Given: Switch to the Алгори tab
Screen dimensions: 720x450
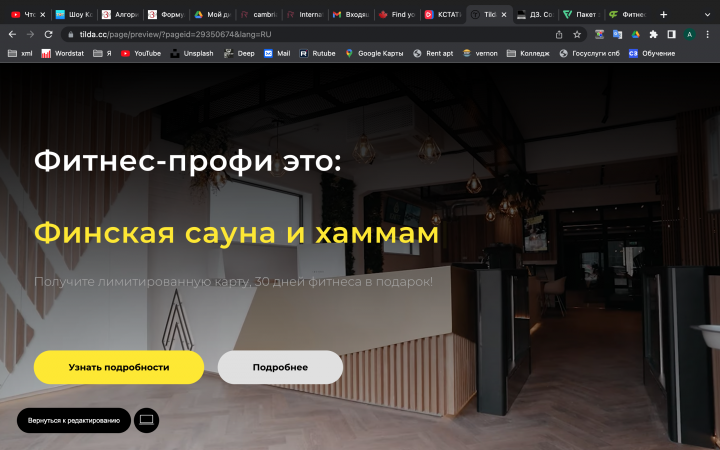Looking at the screenshot, I should click(x=120, y=15).
